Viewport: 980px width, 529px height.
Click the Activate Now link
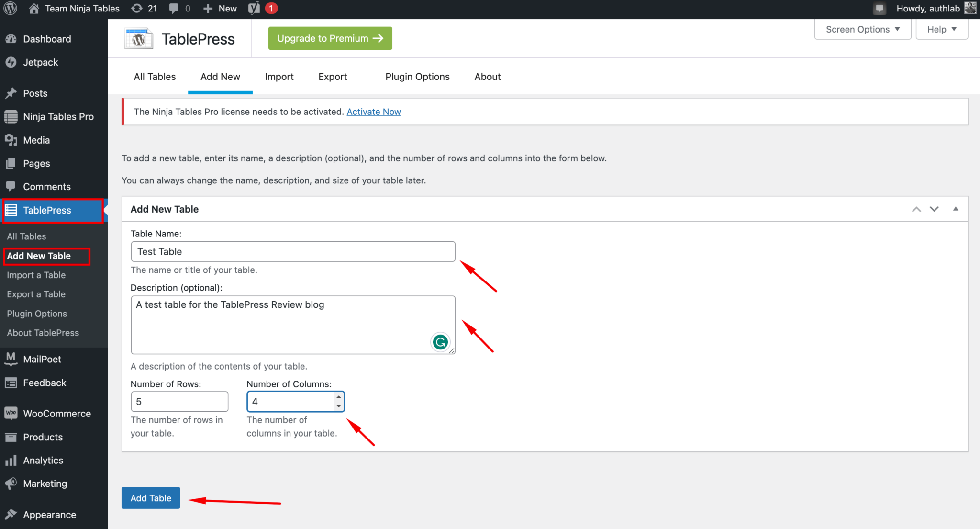click(x=373, y=112)
